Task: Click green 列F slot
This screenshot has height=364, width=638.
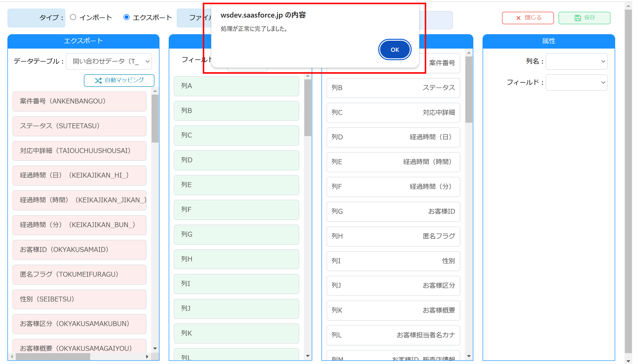Action: coord(236,210)
